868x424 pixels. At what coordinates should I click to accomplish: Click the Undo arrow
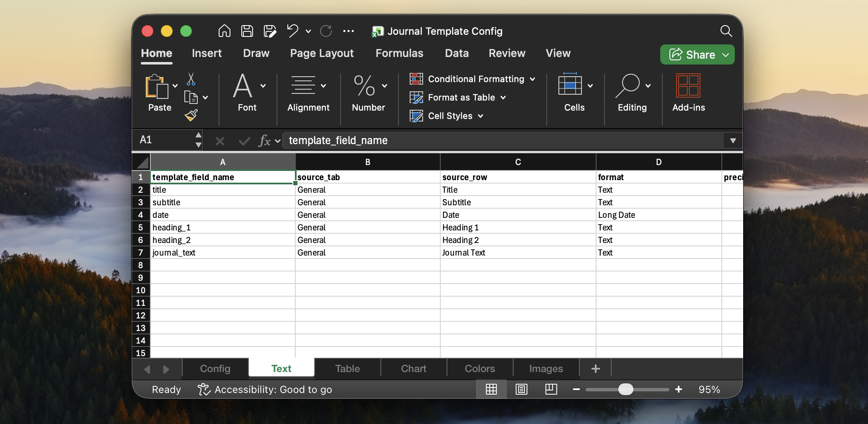[292, 31]
